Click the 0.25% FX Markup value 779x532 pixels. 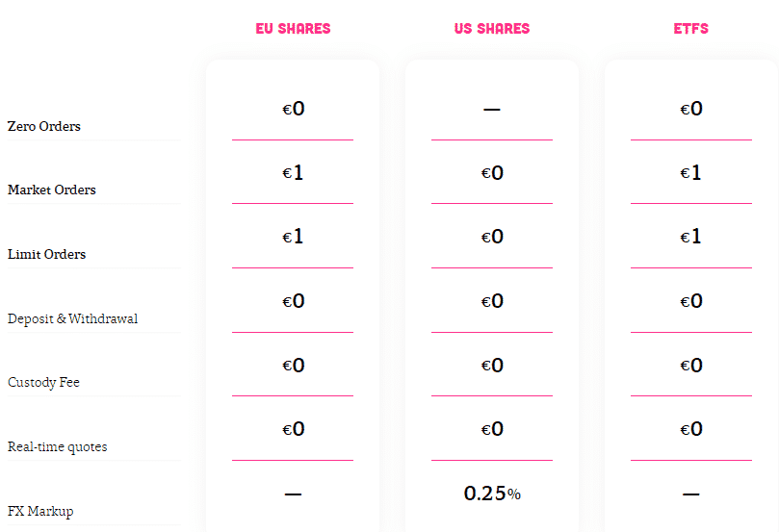pos(492,494)
